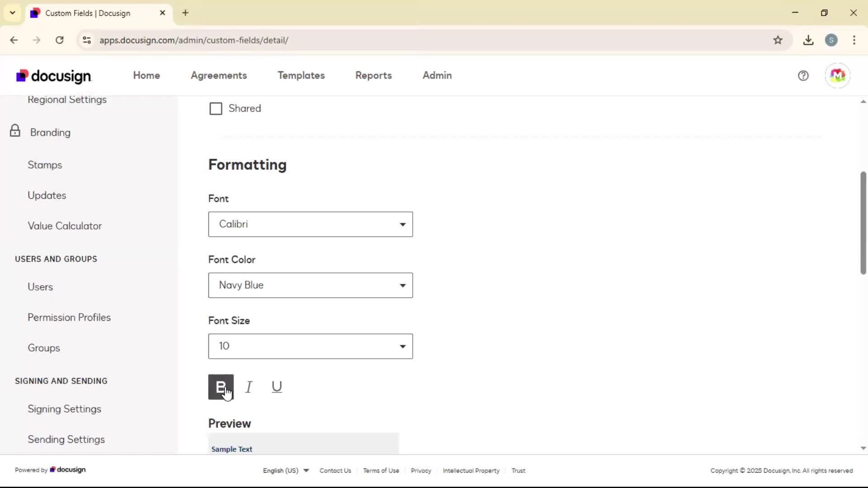The image size is (868, 488).
Task: Reload the page
Action: 59,40
